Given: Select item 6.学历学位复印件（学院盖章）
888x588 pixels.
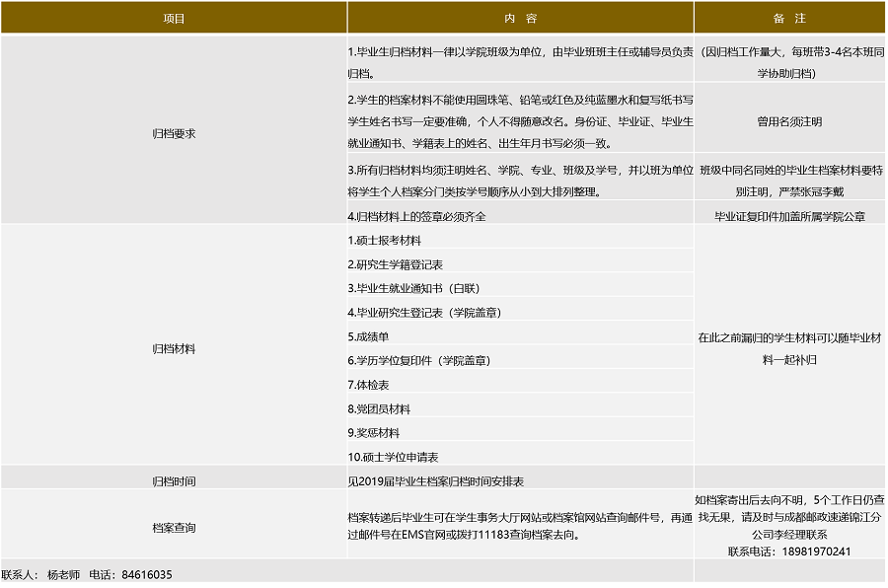Looking at the screenshot, I should (419, 360).
